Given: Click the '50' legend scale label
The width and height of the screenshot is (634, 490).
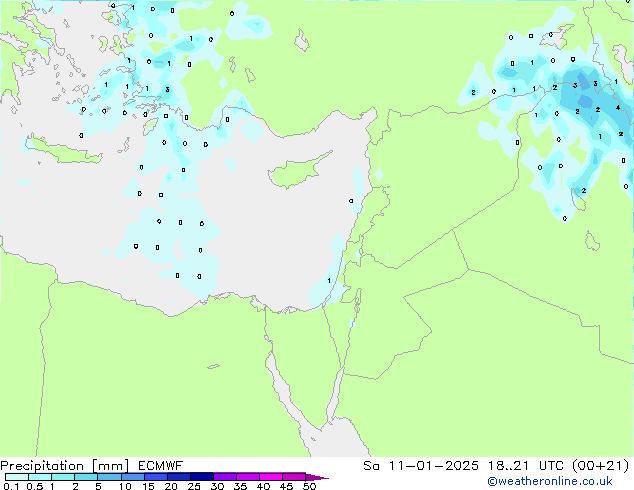Looking at the screenshot, I should pos(309,486).
